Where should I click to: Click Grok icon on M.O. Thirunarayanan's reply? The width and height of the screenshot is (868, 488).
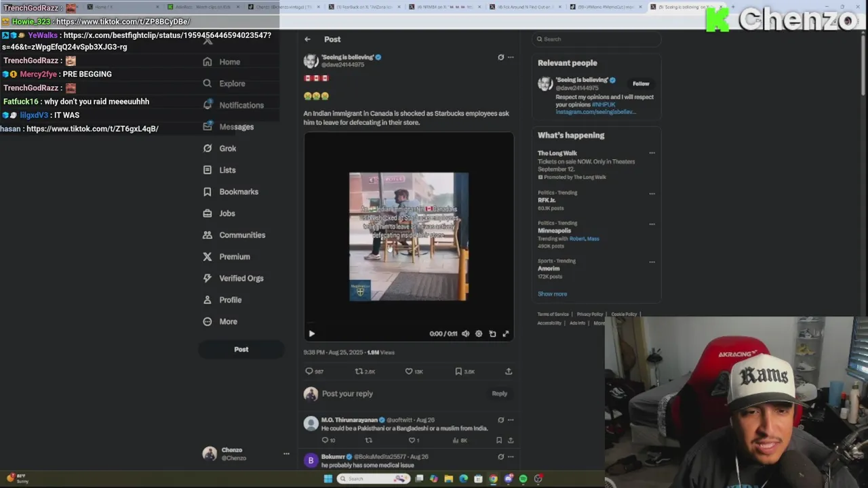500,420
